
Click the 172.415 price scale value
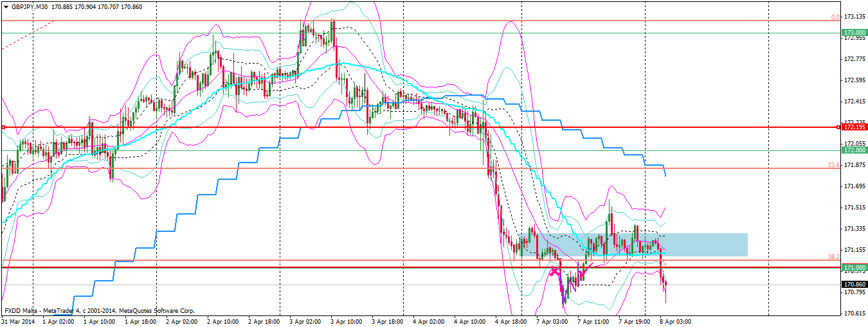[x=854, y=102]
